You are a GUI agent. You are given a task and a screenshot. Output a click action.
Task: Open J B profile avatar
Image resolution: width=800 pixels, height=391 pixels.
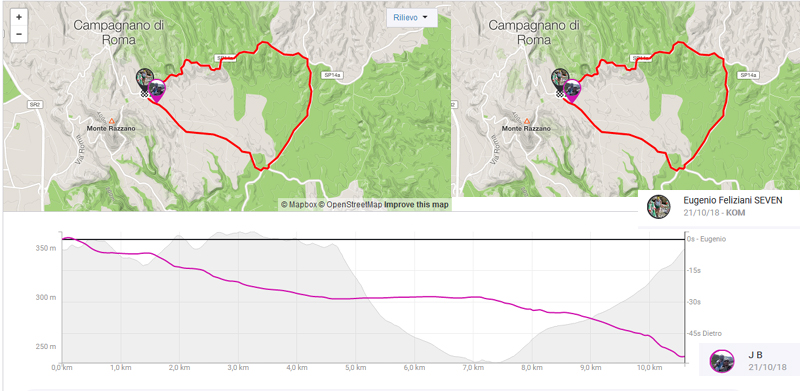[x=722, y=361]
